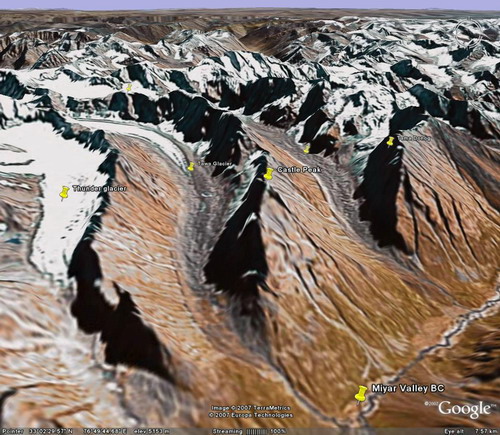The width and height of the screenshot is (500, 435).
Task: Click the Tawa Dome placemark label
Action: (414, 138)
